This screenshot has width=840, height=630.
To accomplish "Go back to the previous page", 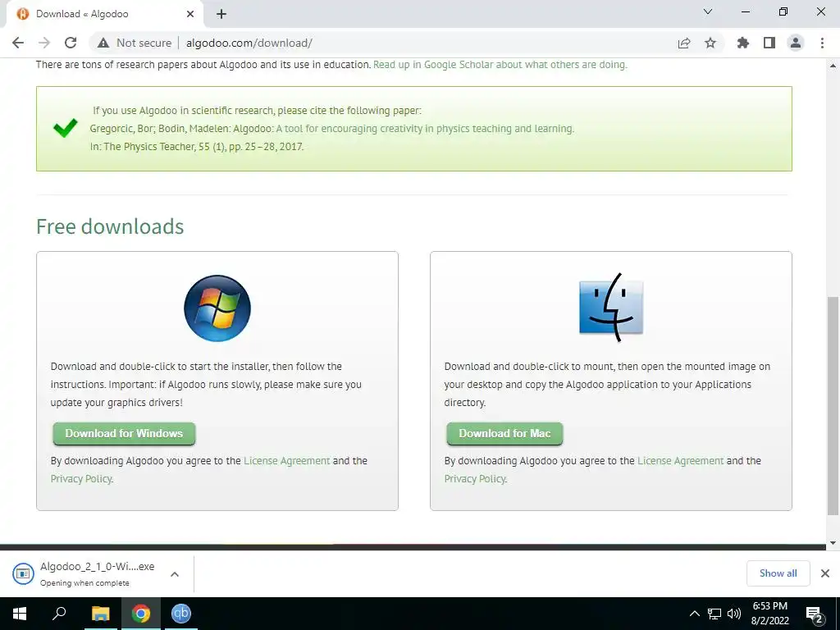I will (x=18, y=43).
